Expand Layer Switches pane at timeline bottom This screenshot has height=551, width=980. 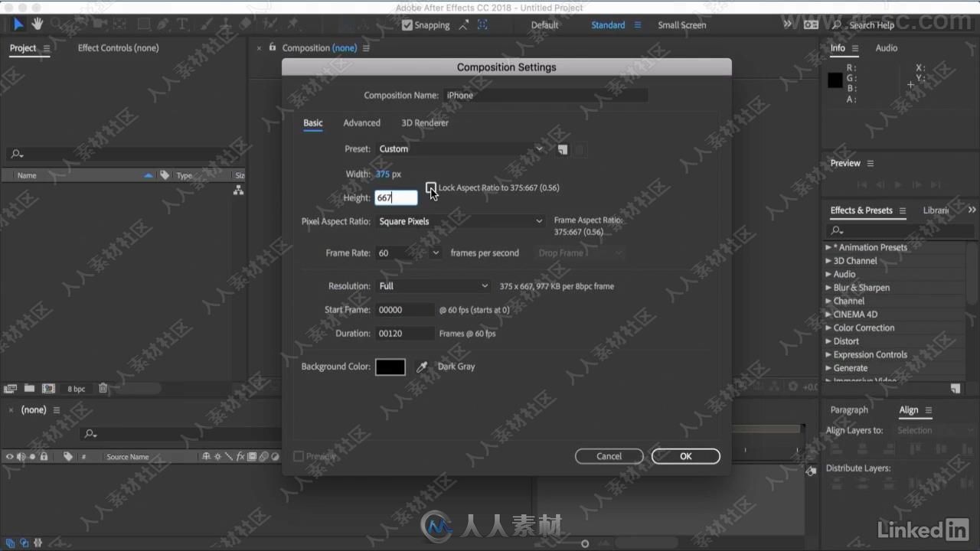10,543
